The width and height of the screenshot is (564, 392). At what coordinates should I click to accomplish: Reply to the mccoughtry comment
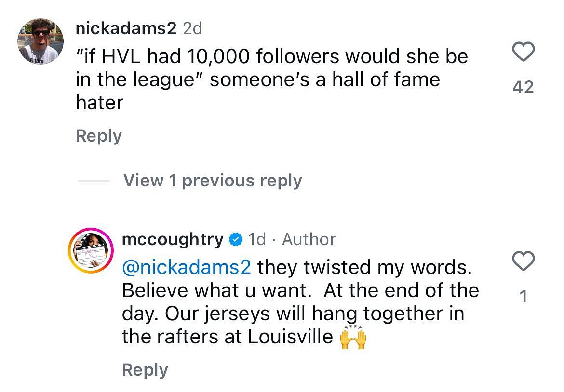pos(145,370)
